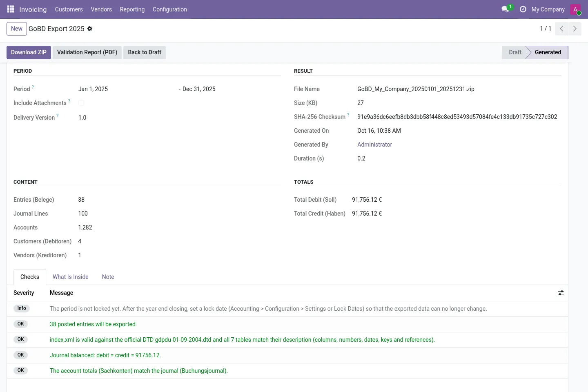Click the index.xml valid check message
The width and height of the screenshot is (588, 392).
[242, 340]
